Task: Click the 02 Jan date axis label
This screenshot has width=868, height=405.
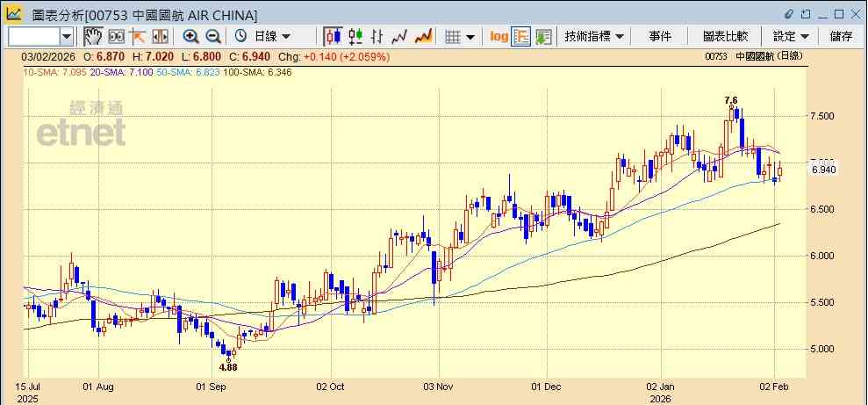Action: 662,387
